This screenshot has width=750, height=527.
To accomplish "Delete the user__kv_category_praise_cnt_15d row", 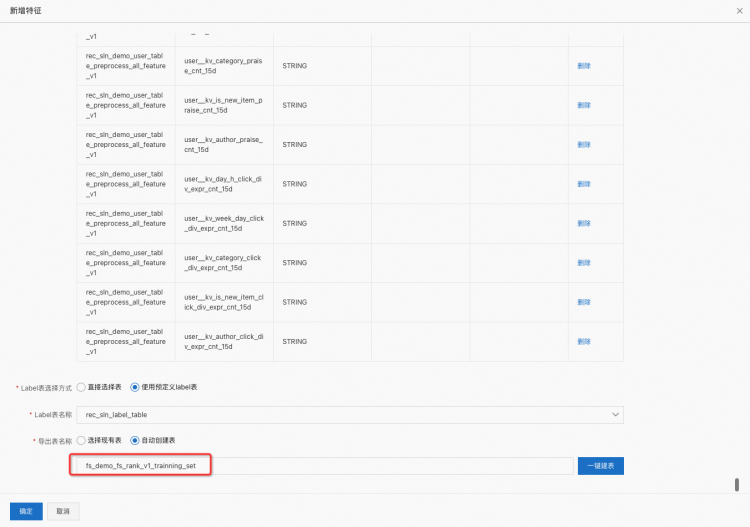I will click(584, 66).
